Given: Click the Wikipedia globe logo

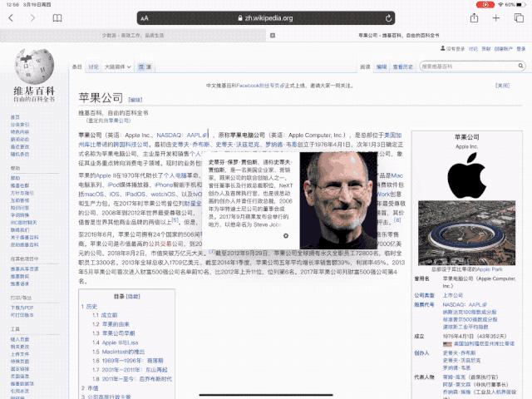Looking at the screenshot, I should click(x=34, y=66).
